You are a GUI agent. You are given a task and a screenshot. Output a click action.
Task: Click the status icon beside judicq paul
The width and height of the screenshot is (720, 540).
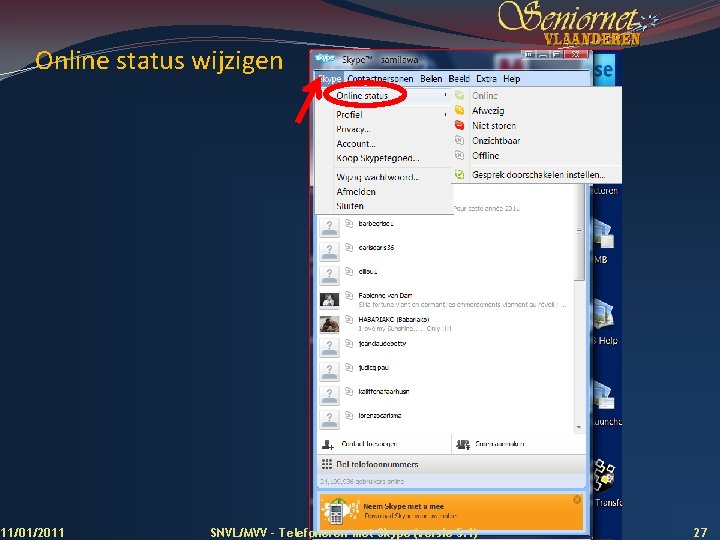(x=349, y=367)
